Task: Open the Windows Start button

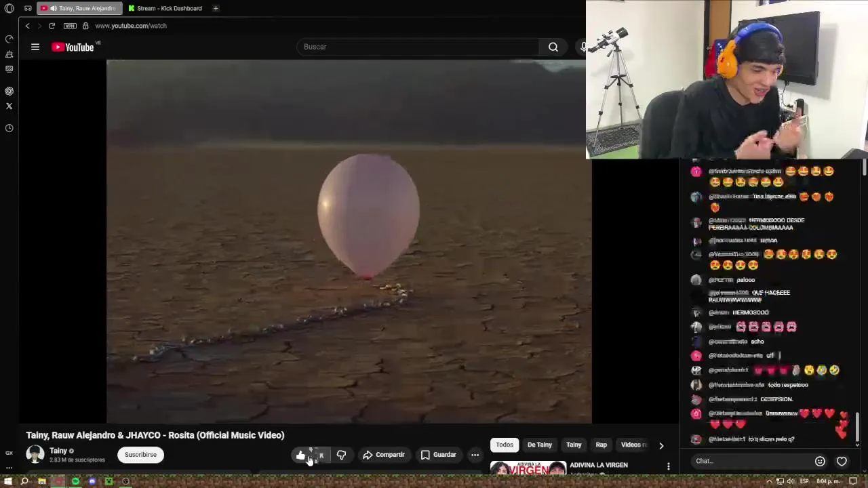Action: [8, 481]
